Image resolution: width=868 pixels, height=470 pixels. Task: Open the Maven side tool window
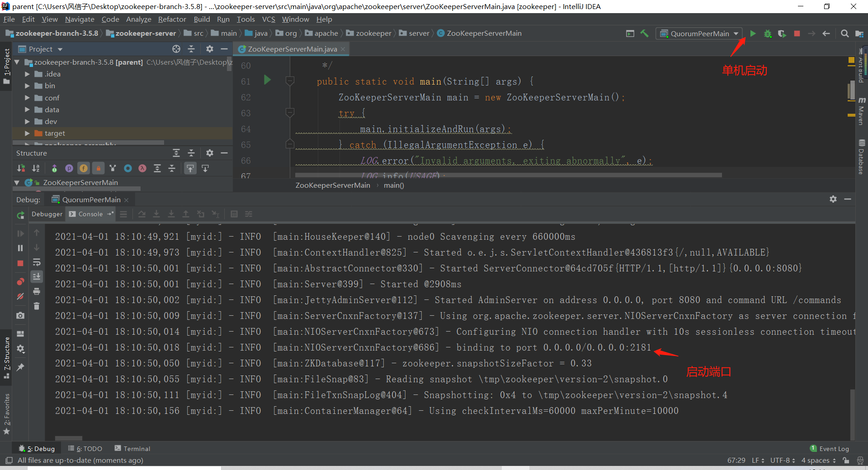coord(861,111)
